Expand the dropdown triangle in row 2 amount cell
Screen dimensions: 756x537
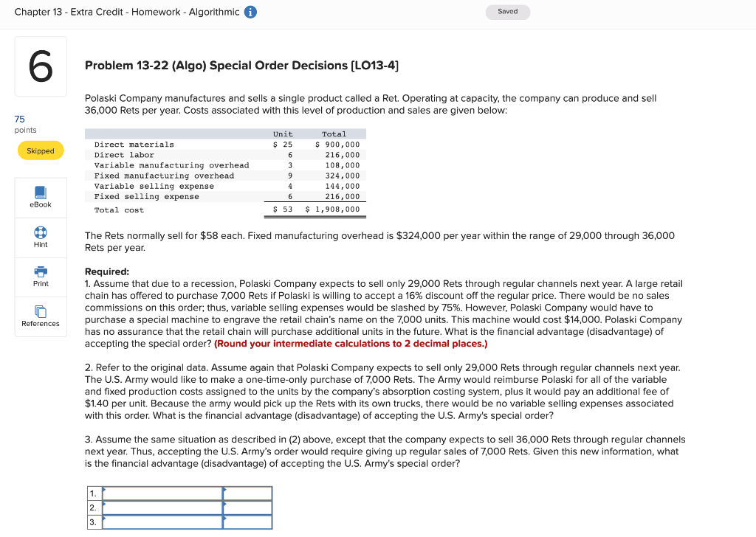tap(227, 504)
